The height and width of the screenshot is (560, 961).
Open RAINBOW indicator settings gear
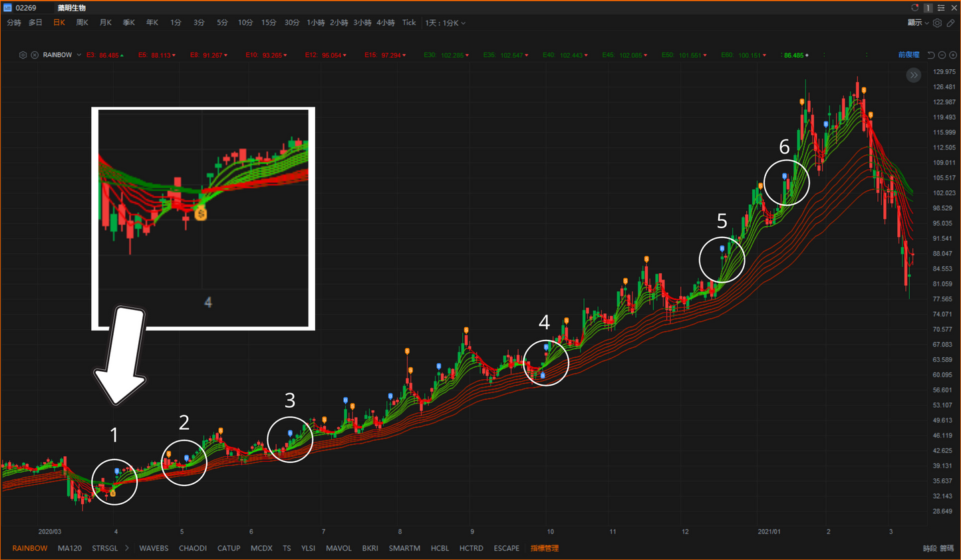(x=23, y=55)
